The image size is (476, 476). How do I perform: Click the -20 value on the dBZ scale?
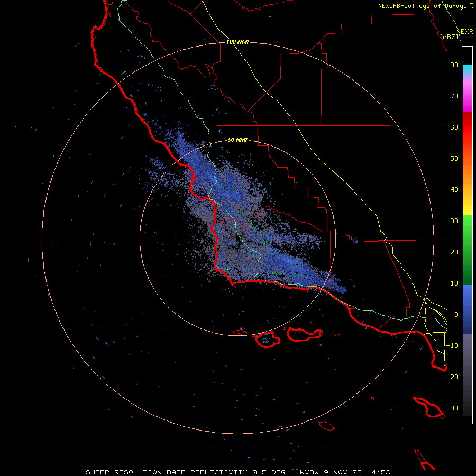pos(452,377)
